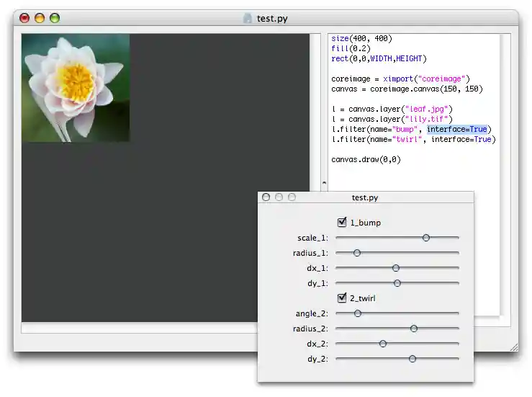Click the resize grip at window corner
The image size is (532, 397).
tap(513, 347)
